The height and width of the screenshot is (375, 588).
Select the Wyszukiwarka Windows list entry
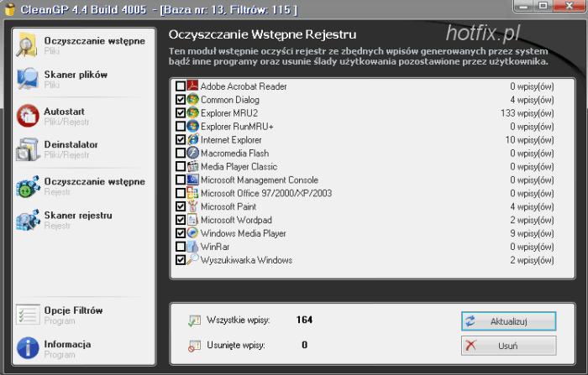click(246, 260)
